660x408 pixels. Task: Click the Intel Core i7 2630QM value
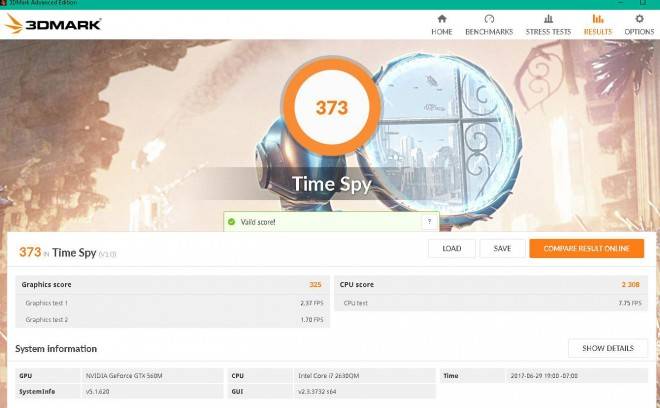329,376
